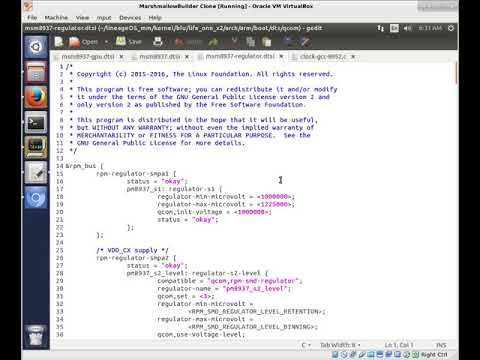Save the current file using the Save button
This screenshot has width=480, height=360.
click(129, 42)
